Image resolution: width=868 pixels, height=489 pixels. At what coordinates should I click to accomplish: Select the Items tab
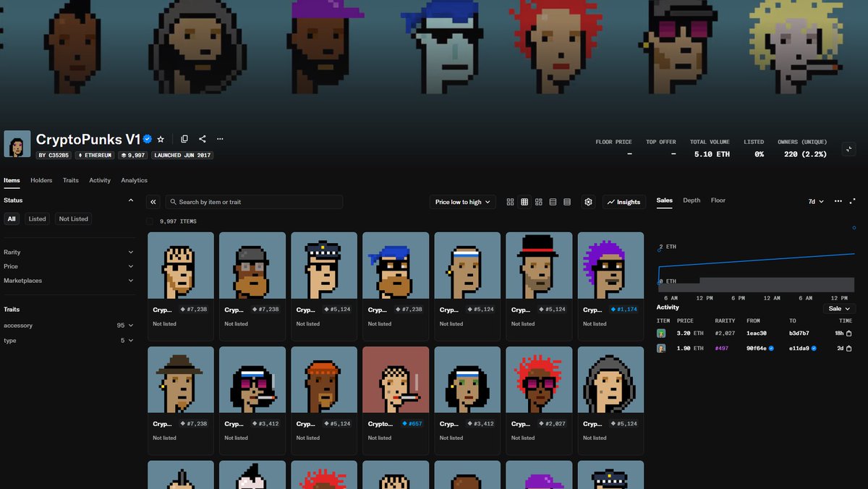[12, 180]
